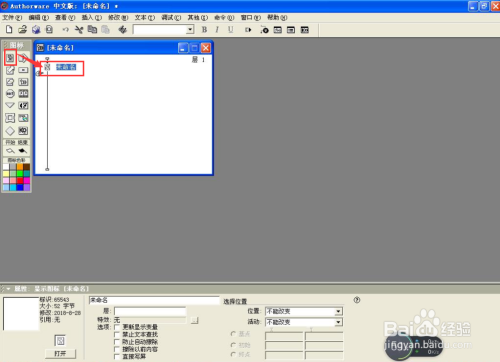Viewport: 500px width, 362px height.
Task: Pick the downward triangle Navigate icon
Action: click(x=10, y=105)
